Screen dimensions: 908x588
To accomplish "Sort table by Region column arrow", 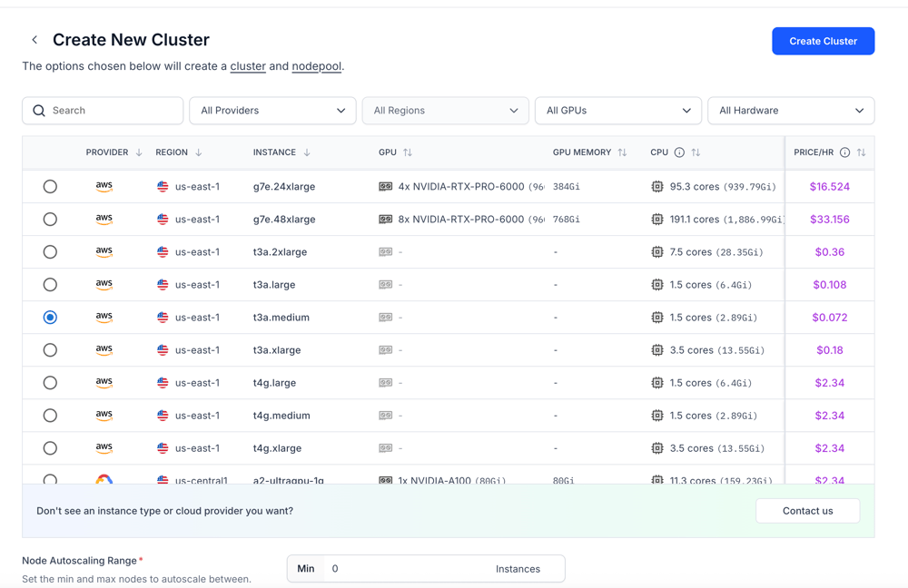I will click(x=199, y=152).
